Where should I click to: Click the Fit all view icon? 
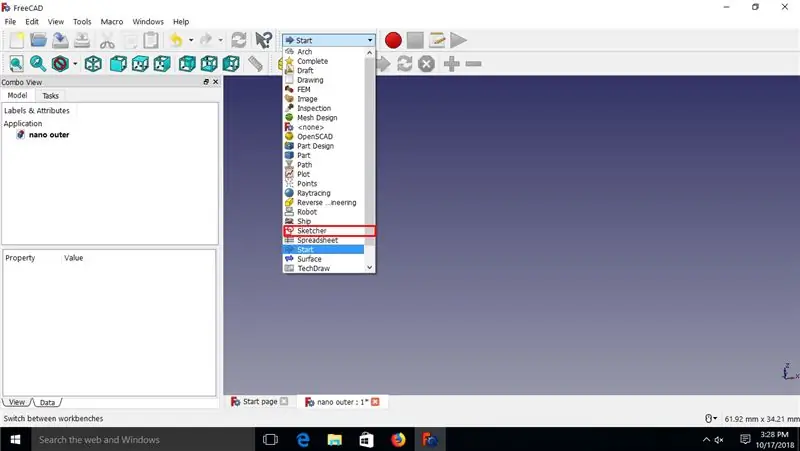pos(16,64)
